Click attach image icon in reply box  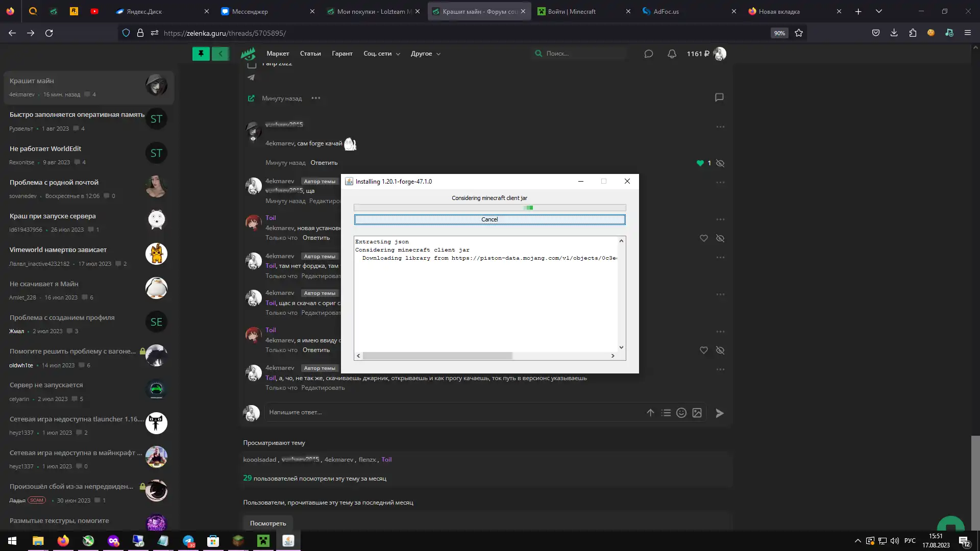(x=697, y=413)
